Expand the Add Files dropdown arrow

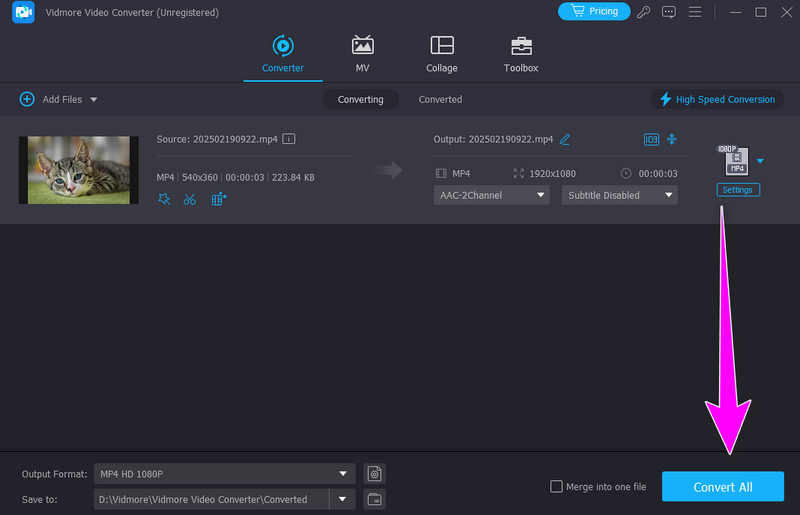(94, 100)
